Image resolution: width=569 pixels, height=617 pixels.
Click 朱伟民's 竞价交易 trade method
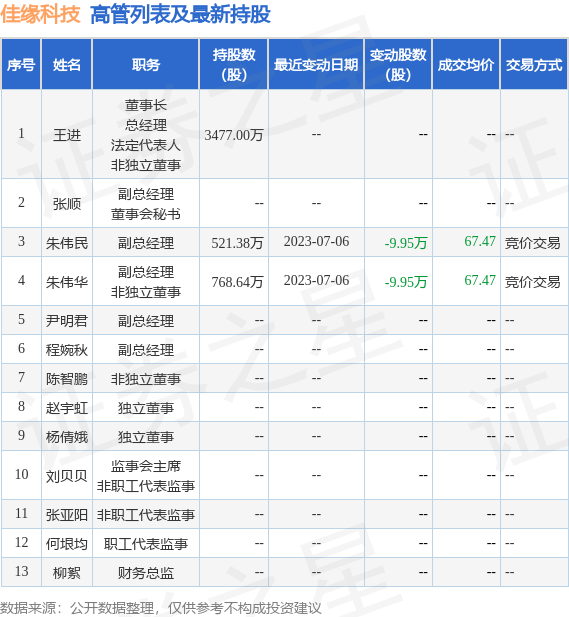532,243
